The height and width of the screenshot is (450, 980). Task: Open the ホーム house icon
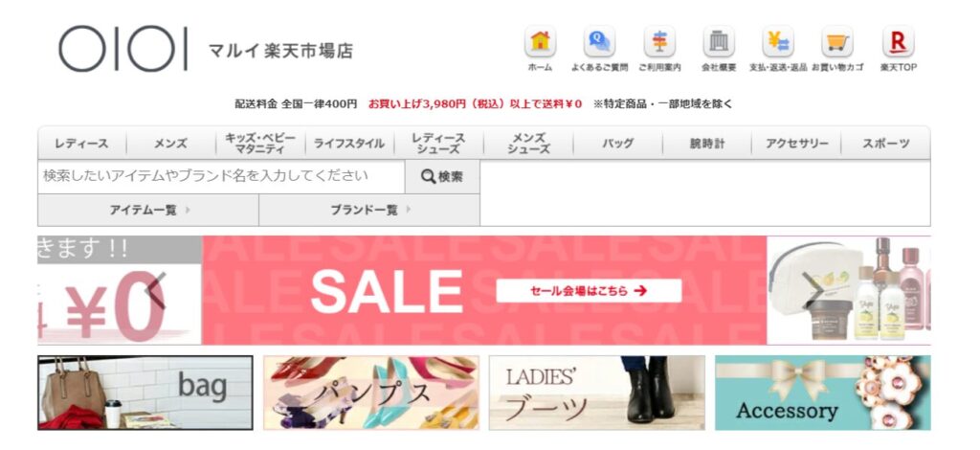[x=540, y=42]
